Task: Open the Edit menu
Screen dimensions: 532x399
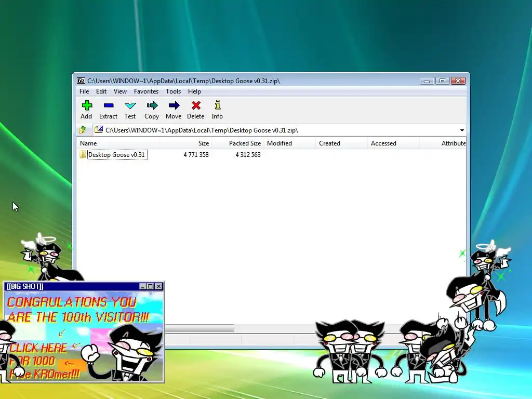Action: pos(101,91)
